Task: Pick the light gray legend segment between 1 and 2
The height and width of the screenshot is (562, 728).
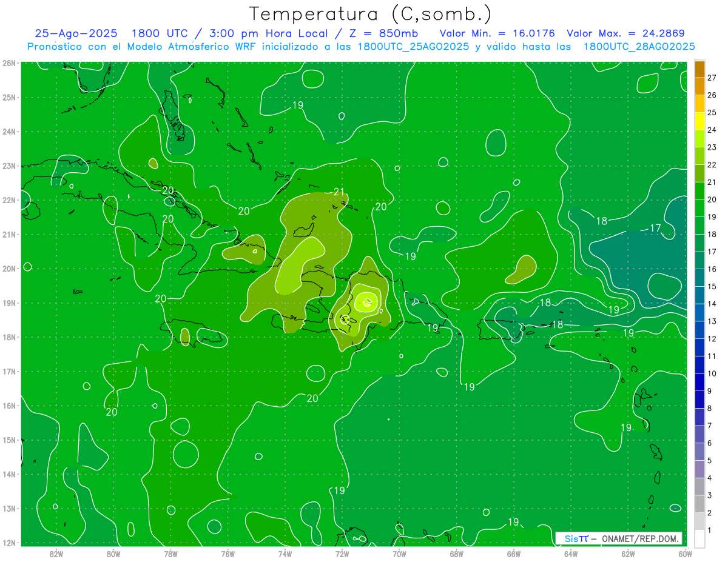Action: point(699,521)
